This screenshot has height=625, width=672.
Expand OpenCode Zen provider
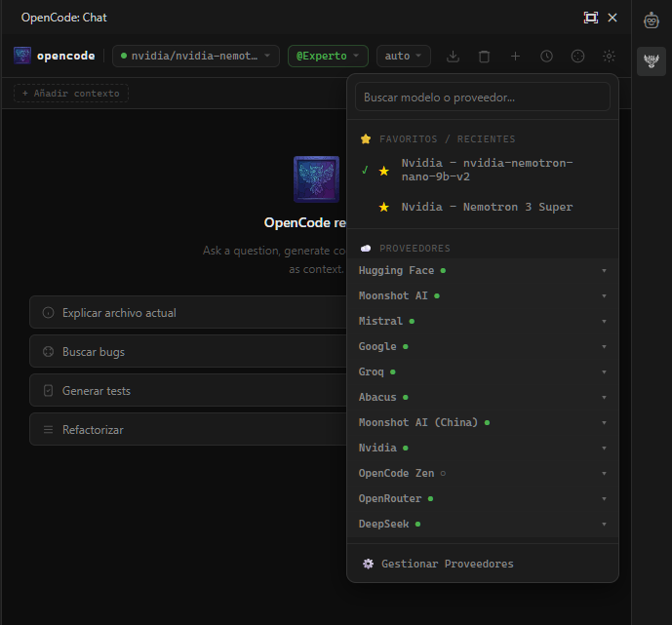(483, 473)
